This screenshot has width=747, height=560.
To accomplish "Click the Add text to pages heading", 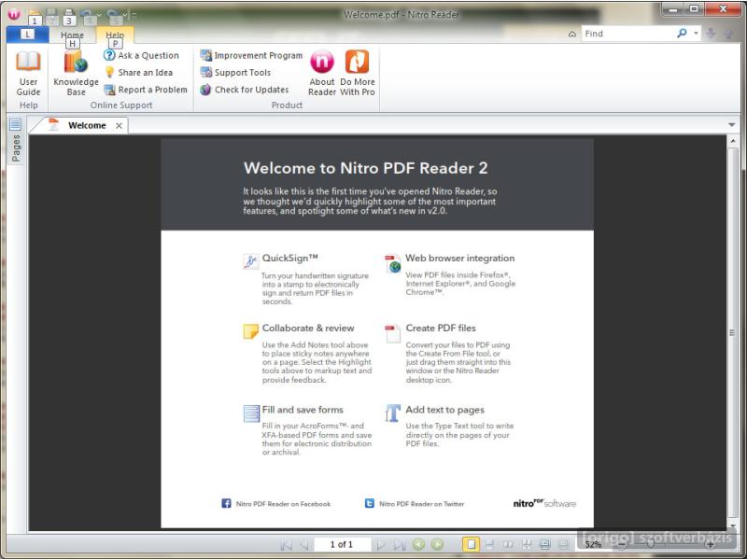I will pos(445,410).
